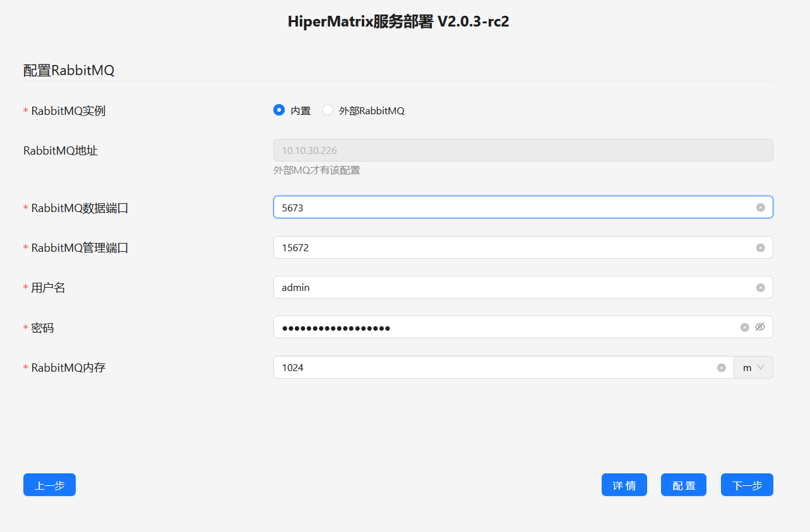Clear the RabbitMQ memory 1024 value
810x532 pixels.
[721, 368]
